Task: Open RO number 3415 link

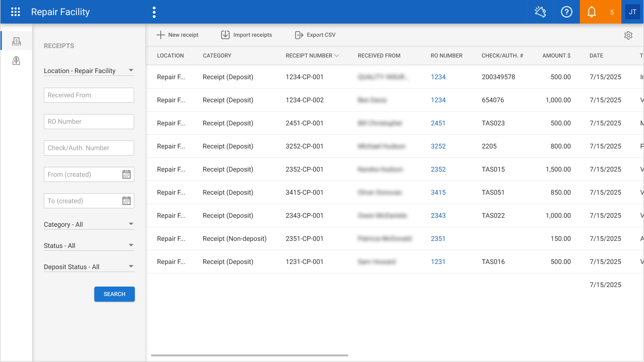Action: [438, 192]
